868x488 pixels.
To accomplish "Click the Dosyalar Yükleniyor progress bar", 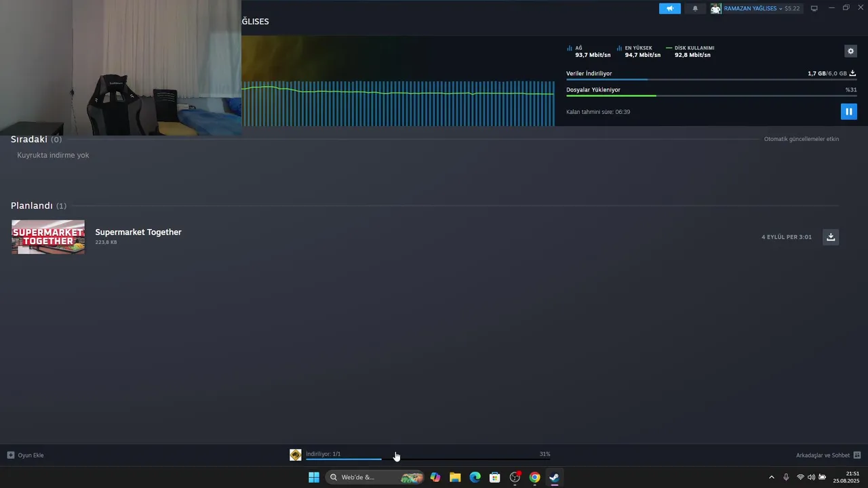I will (x=711, y=96).
